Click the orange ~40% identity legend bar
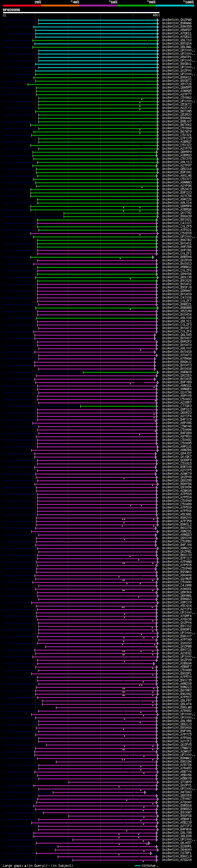 pyautogui.click(x=60, y=6)
